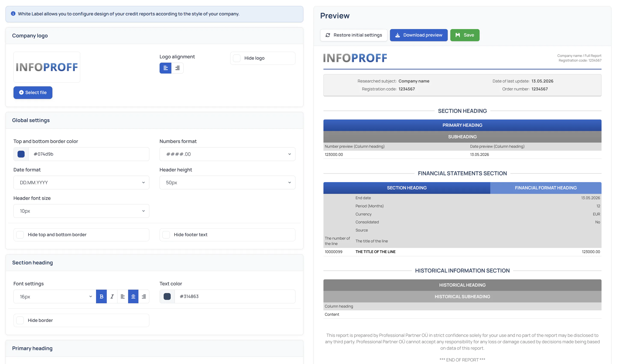618x364 pixels.
Task: Toggle italic for section heading font
Action: pos(112,296)
